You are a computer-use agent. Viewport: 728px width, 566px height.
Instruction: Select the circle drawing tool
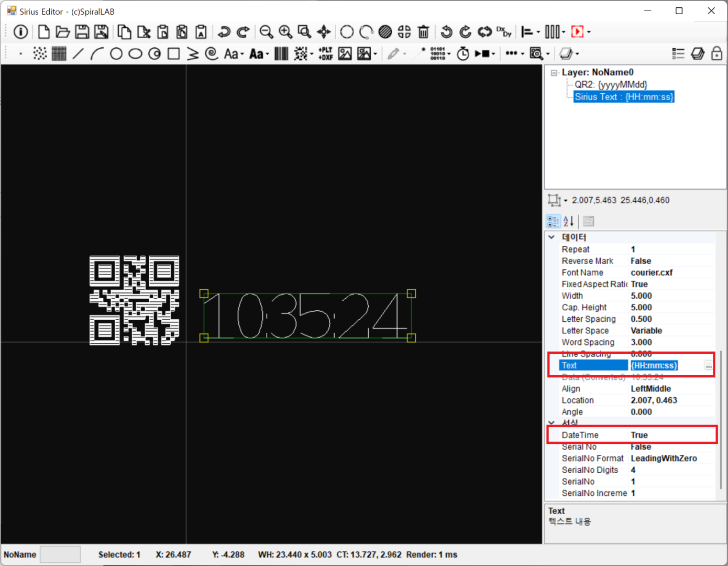coord(116,53)
